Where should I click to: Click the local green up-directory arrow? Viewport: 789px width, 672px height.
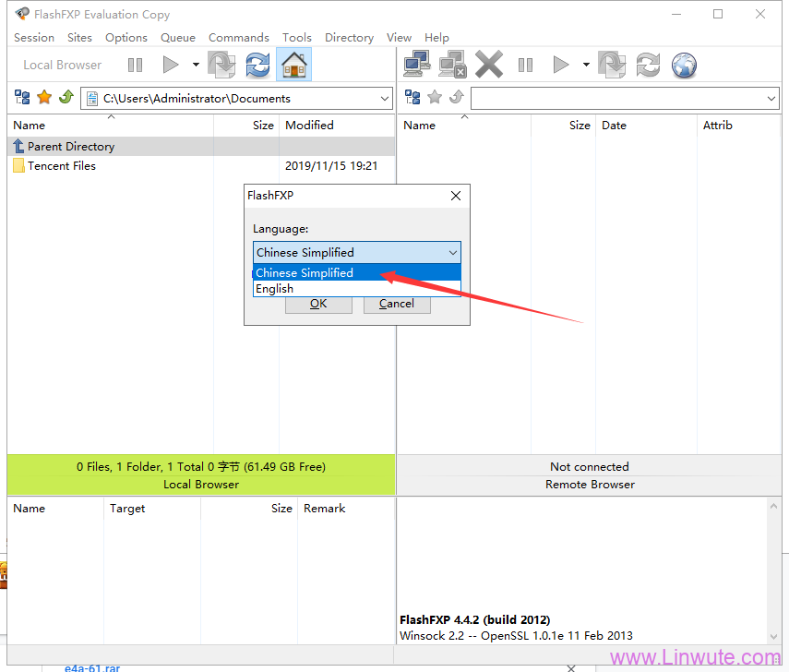[x=66, y=97]
